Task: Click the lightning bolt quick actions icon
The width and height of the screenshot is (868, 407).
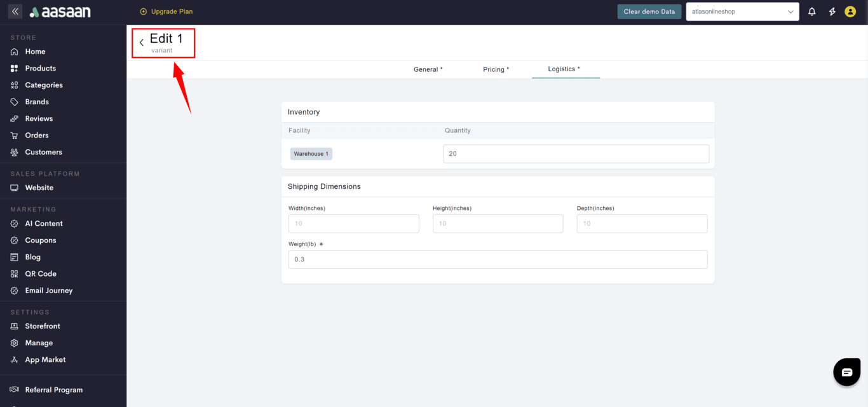Action: (x=832, y=11)
